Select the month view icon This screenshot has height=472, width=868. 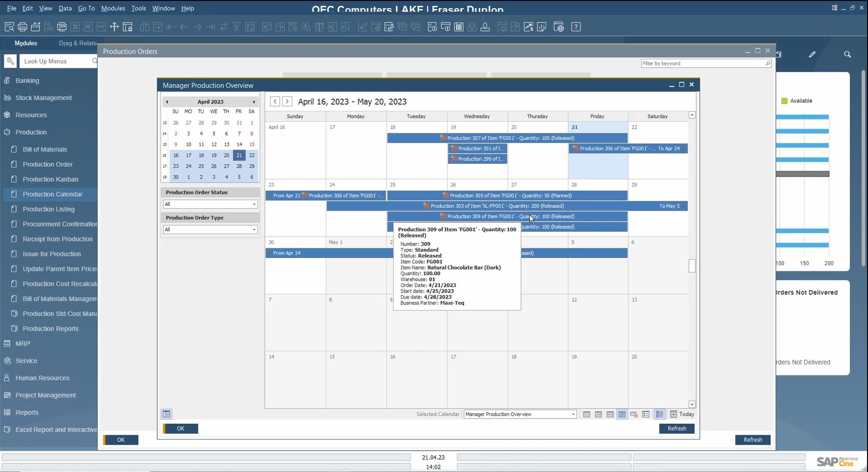pos(622,414)
